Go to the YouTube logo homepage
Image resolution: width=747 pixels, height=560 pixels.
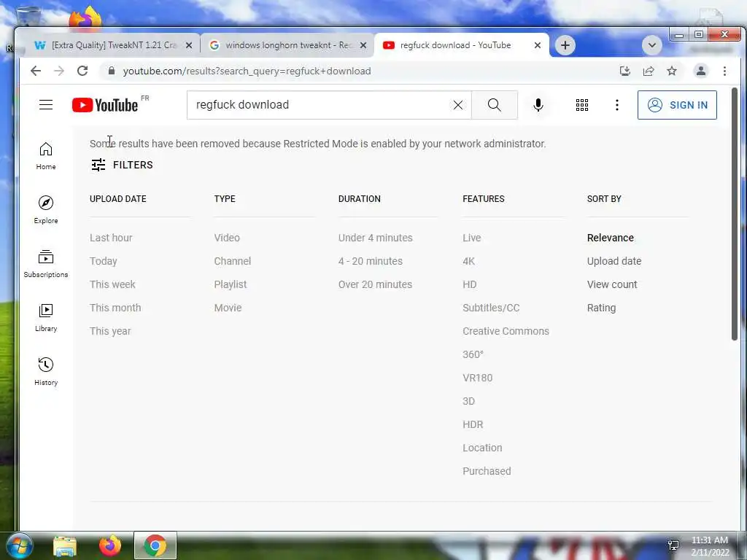pos(105,105)
